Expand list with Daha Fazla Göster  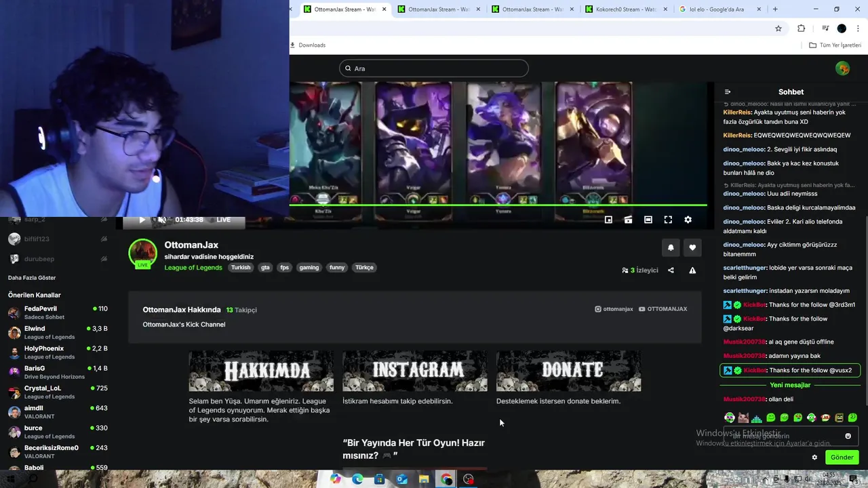point(32,278)
